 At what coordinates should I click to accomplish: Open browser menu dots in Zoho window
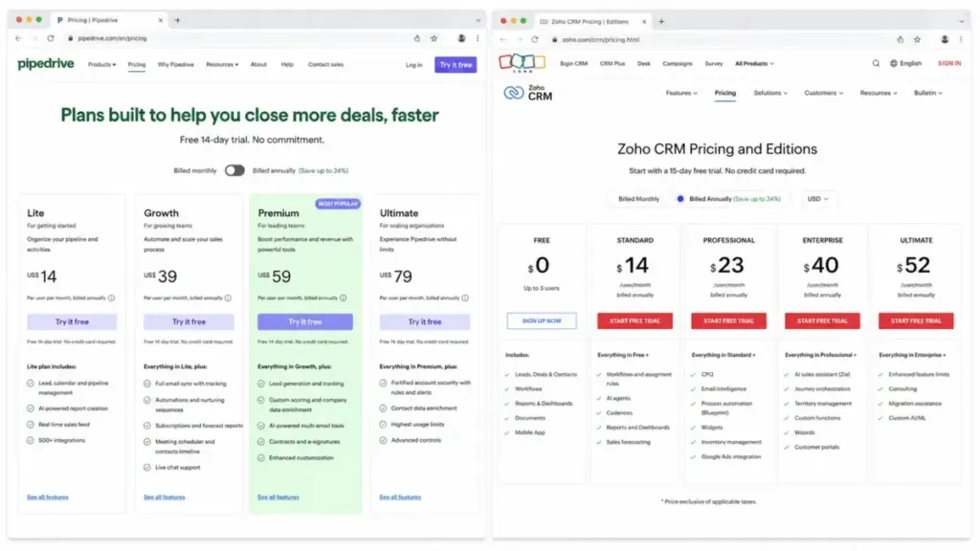pos(961,39)
